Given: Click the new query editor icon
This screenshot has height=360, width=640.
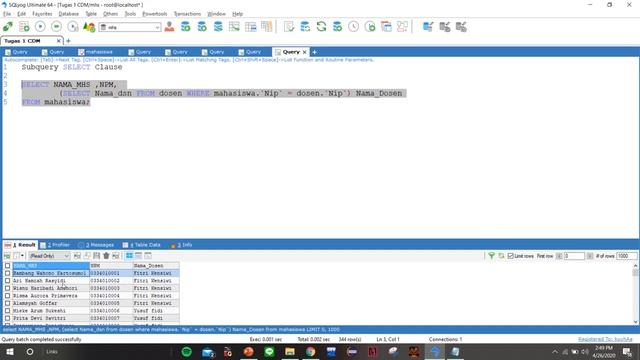Looking at the screenshot, I should pyautogui.click(x=24, y=27).
